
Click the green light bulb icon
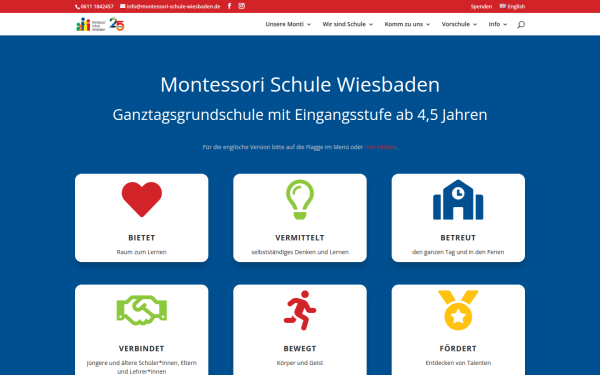[x=300, y=199]
